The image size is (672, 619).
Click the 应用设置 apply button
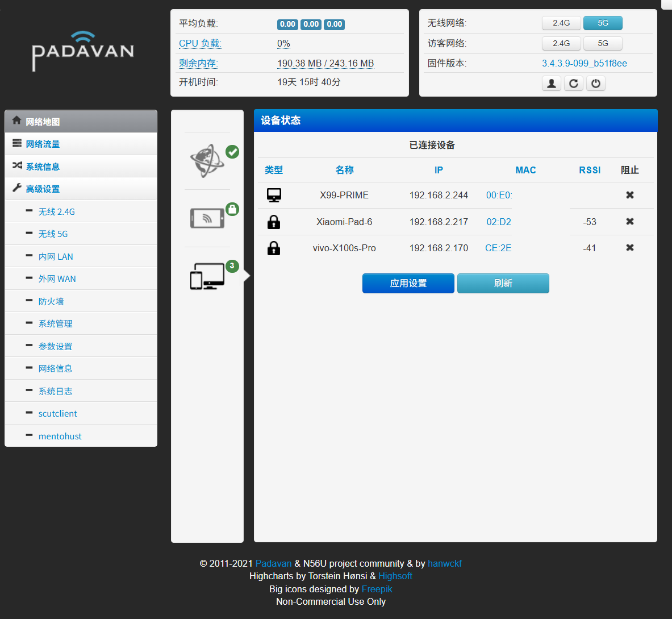tap(408, 283)
